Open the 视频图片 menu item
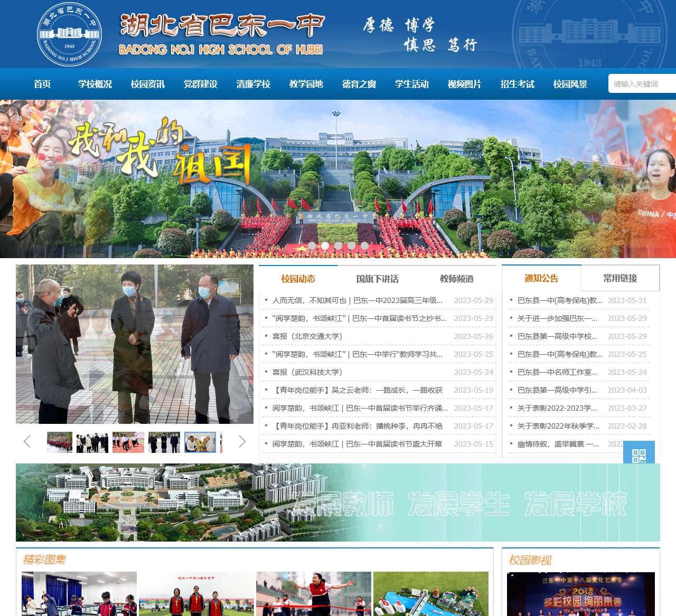Viewport: 676px width, 616px height. (465, 84)
